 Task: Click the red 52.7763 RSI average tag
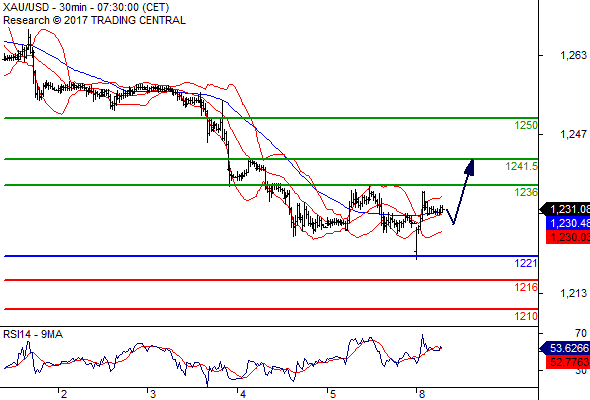pyautogui.click(x=568, y=362)
